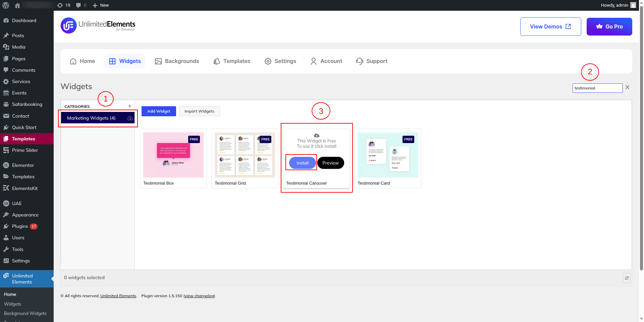Open the view changelog link
The image size is (644, 322).
pyautogui.click(x=199, y=296)
